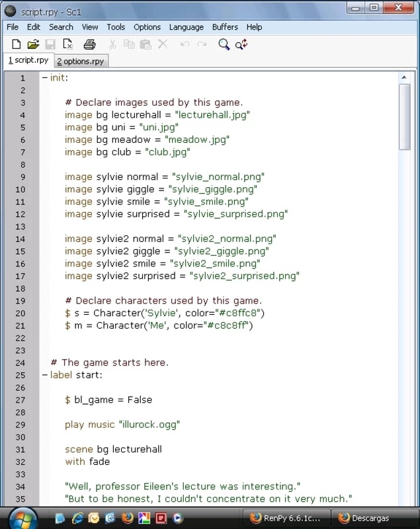This screenshot has height=529, width=420.
Task: Click the scrollbar up arrow
Action: (405, 77)
